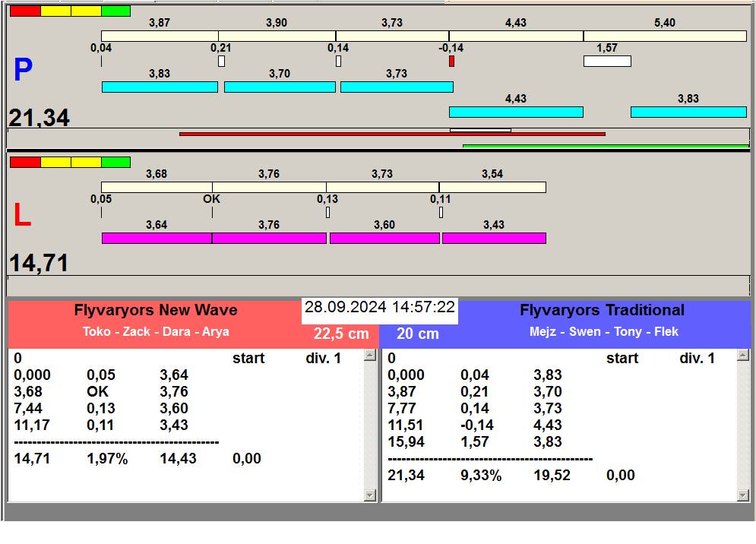This screenshot has height=544, width=756.
Task: Click the green line under P lane
Action: tap(606, 146)
